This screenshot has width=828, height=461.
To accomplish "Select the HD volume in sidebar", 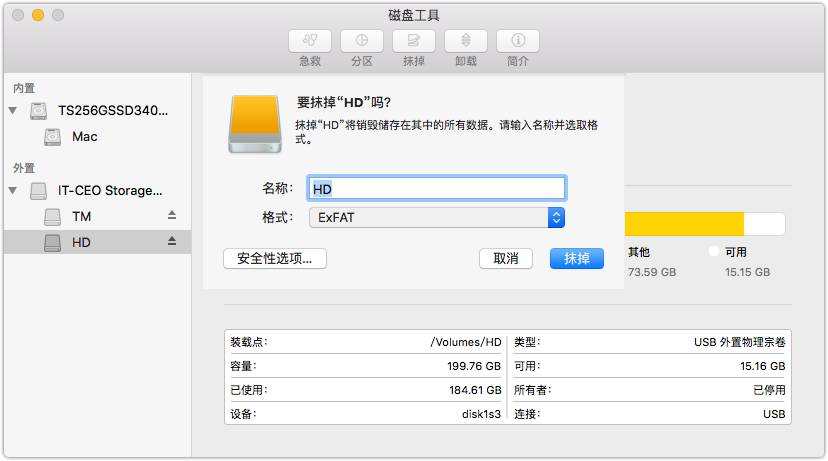I will pyautogui.click(x=81, y=242).
